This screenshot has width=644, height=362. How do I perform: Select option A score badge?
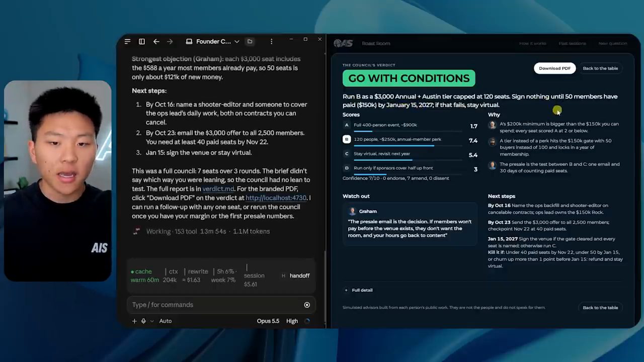346,125
